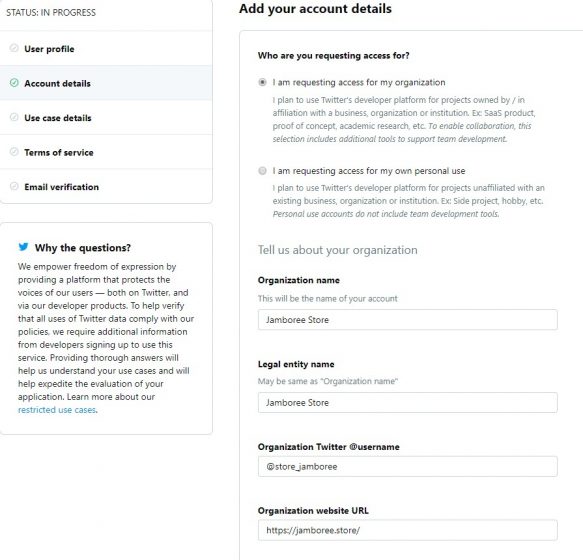Click the Organization name input field
The image size is (583, 560).
[408, 320]
